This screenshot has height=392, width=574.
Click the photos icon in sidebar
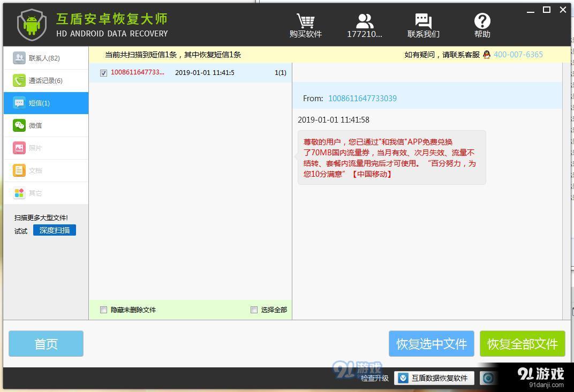coord(19,148)
